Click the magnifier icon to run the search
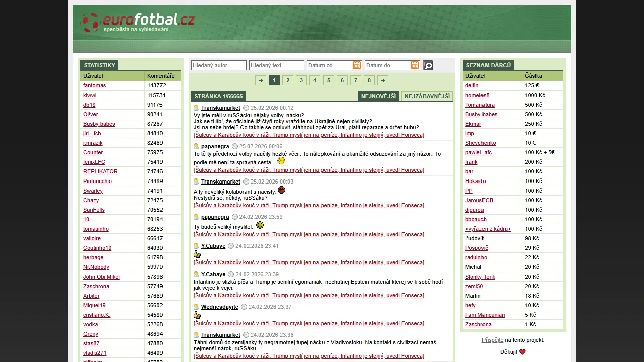644x362 pixels. (x=427, y=65)
